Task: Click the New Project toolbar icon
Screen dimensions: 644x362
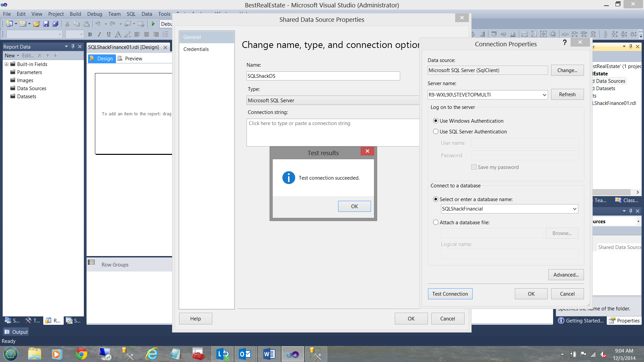Action: click(x=9, y=24)
